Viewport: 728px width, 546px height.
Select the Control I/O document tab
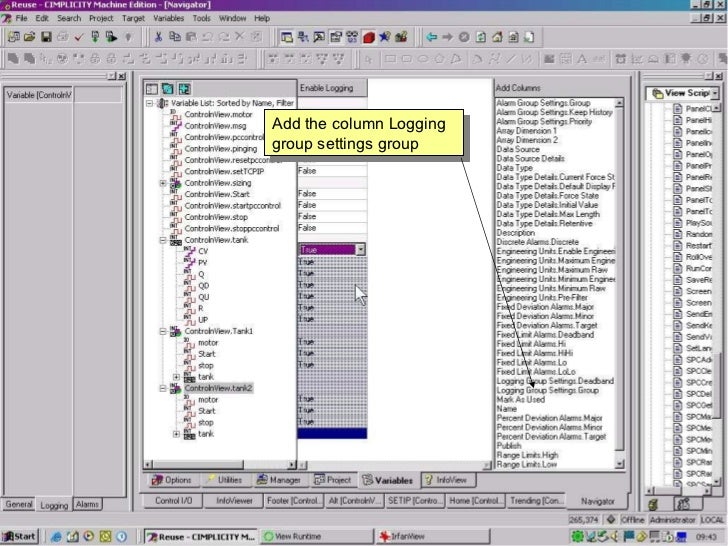coord(174,501)
